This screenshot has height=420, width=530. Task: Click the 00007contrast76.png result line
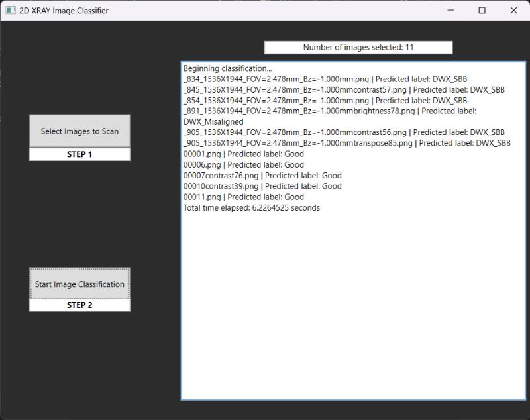pyautogui.click(x=262, y=176)
